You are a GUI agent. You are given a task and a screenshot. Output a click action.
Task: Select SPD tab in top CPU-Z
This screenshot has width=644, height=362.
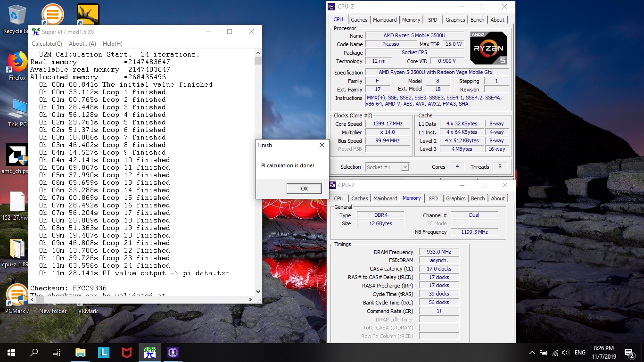[x=433, y=20]
